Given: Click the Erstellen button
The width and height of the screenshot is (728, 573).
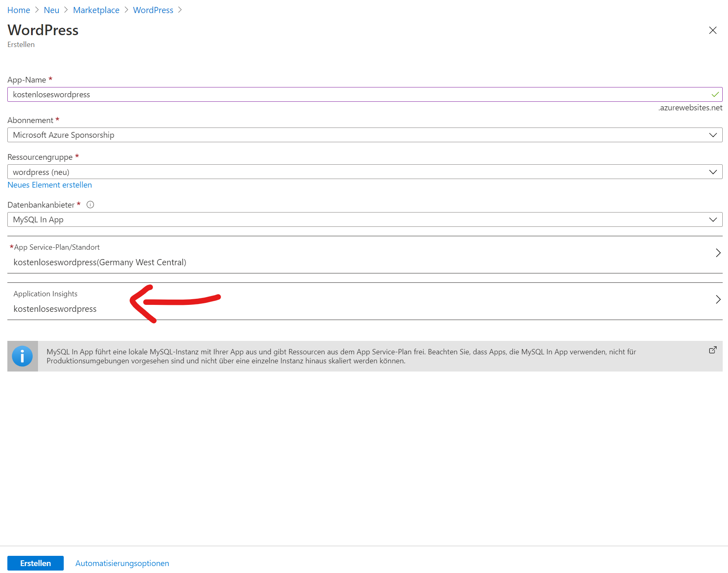Looking at the screenshot, I should click(x=36, y=563).
